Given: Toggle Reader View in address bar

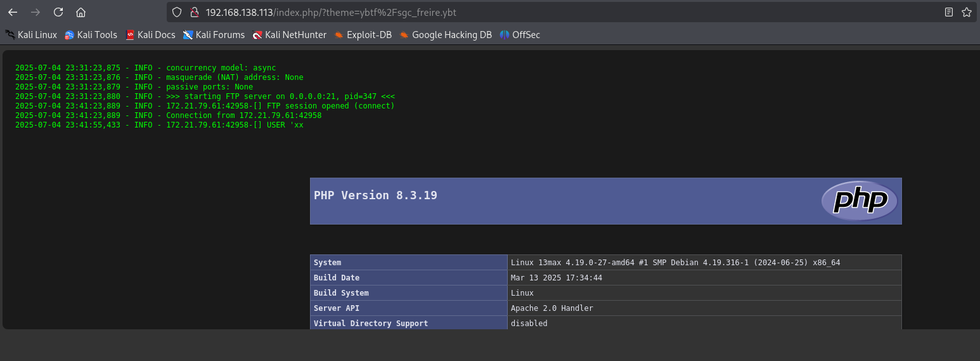Looking at the screenshot, I should pos(949,12).
